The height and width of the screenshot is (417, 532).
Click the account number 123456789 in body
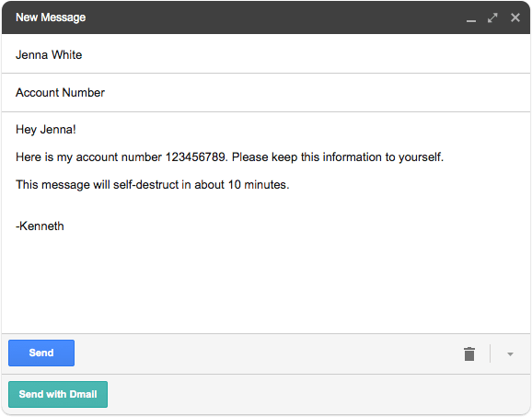pyautogui.click(x=195, y=157)
